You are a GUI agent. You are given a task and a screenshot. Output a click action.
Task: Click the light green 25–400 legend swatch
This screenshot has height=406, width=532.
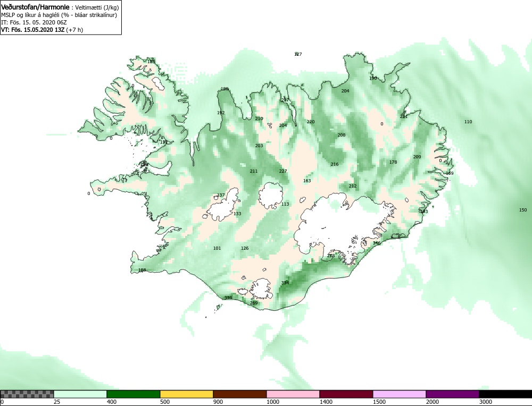click(x=80, y=394)
